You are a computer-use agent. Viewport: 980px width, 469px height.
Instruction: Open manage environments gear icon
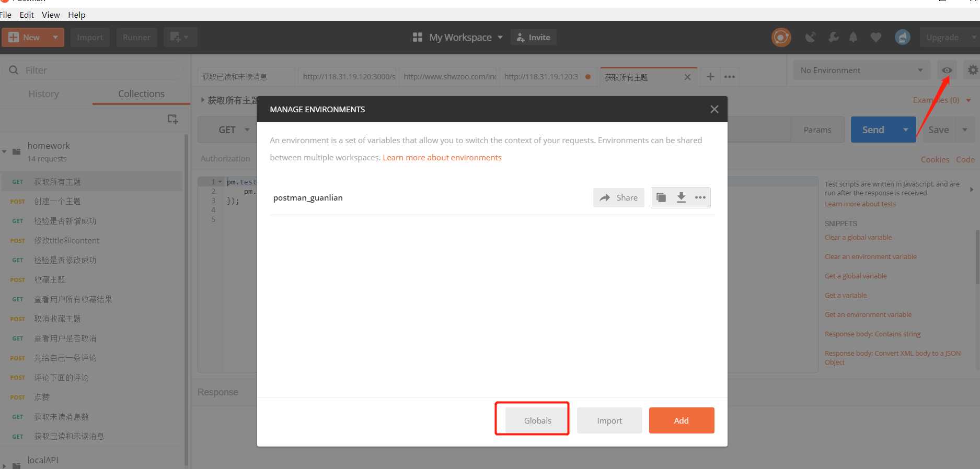pos(972,70)
